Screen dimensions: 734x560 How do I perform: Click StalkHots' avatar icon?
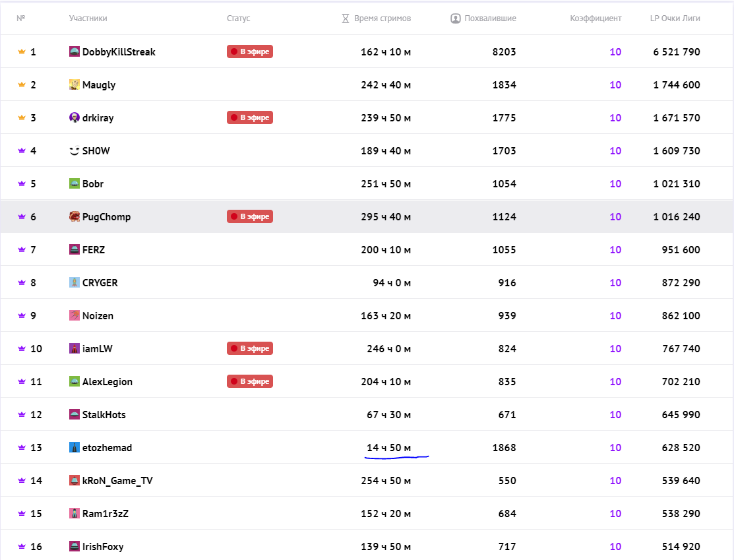75,414
